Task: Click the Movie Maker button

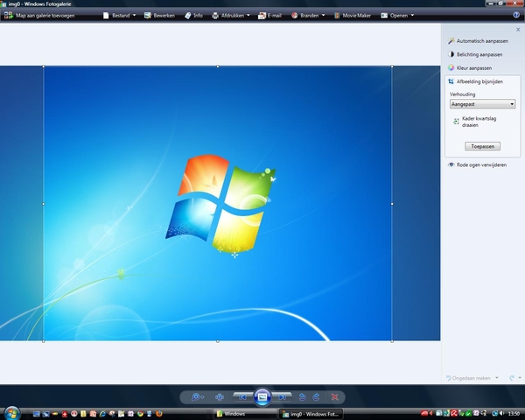Action: (x=353, y=16)
